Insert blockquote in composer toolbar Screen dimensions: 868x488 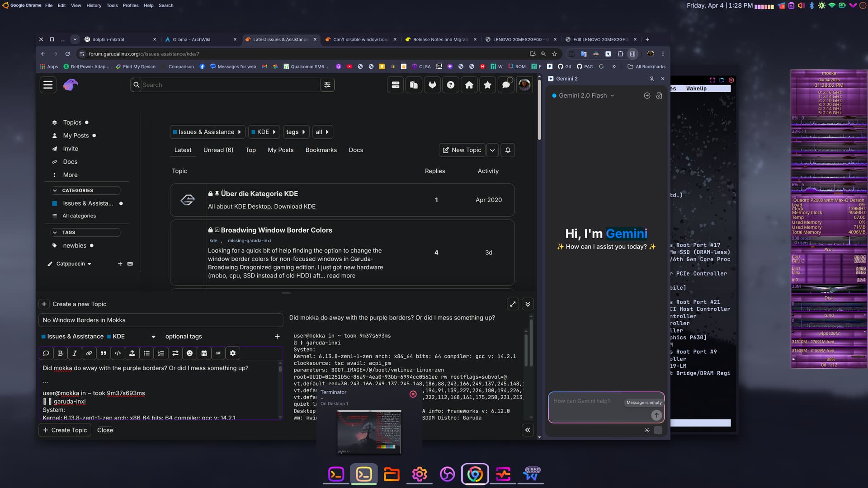[104, 353]
